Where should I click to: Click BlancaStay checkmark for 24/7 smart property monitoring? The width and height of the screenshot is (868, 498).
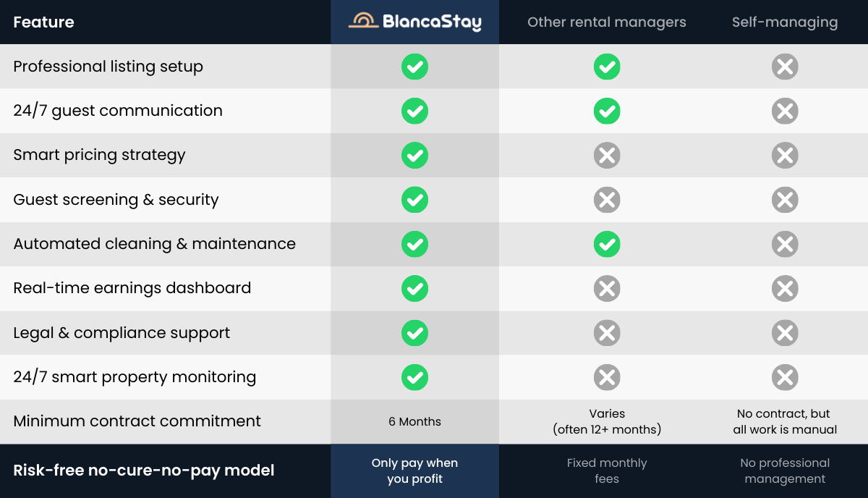tap(414, 377)
